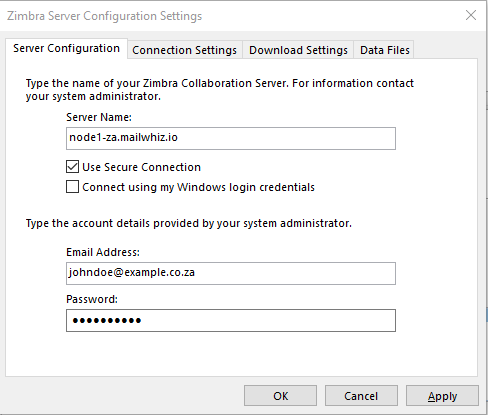Click inside the Server Name field

[x=231, y=138]
